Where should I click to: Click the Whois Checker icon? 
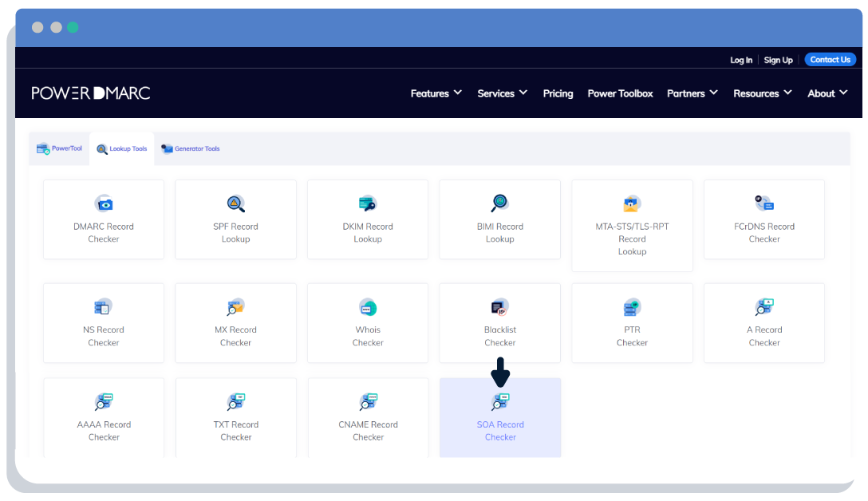point(368,306)
